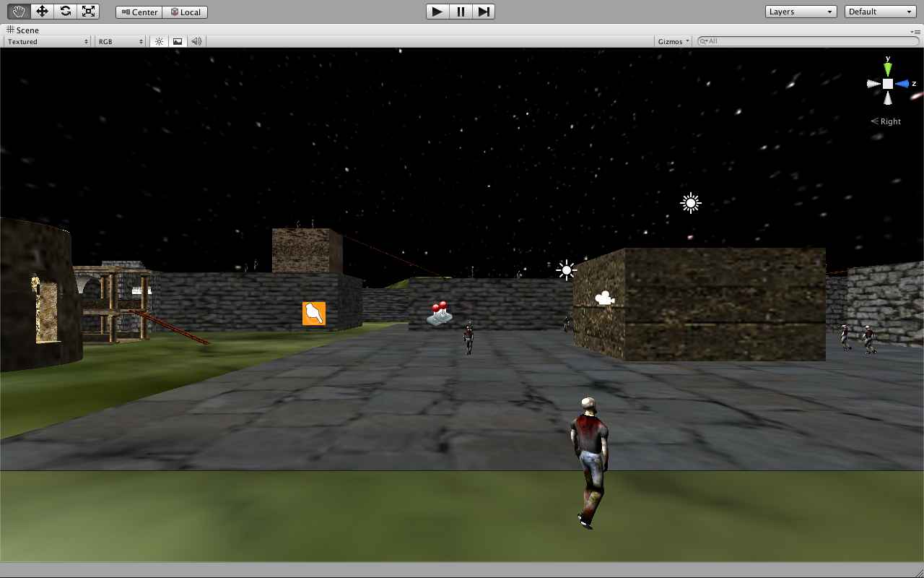Select the foreground zombie character
924x578 pixels.
tap(590, 462)
